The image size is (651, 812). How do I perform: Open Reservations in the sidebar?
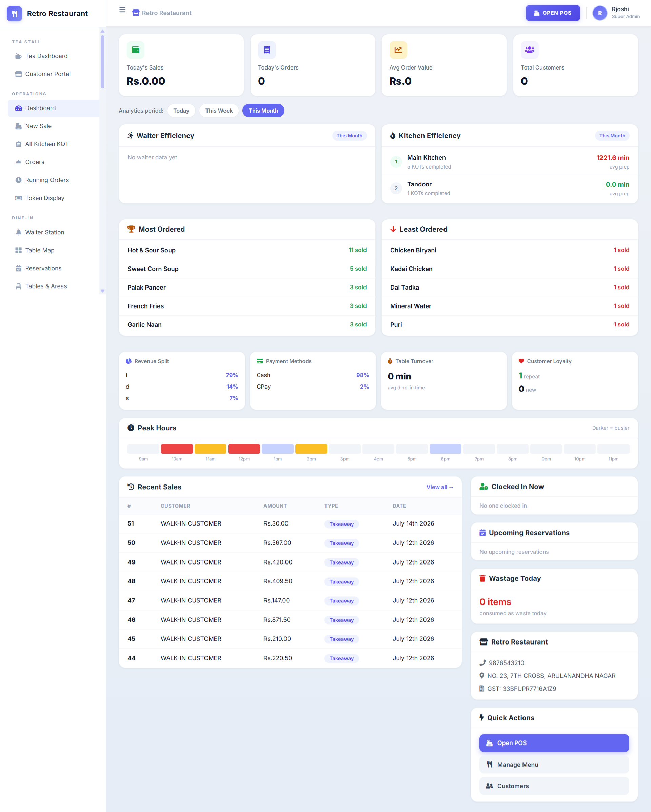(x=54, y=268)
